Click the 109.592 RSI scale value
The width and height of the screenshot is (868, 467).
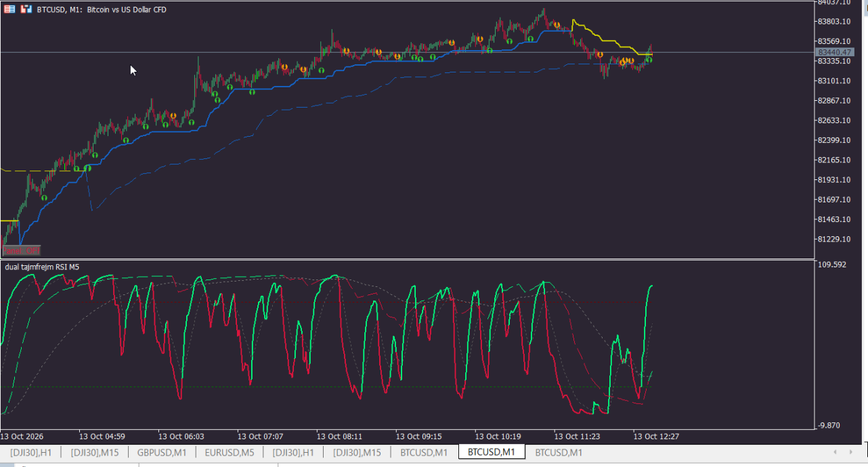832,265
